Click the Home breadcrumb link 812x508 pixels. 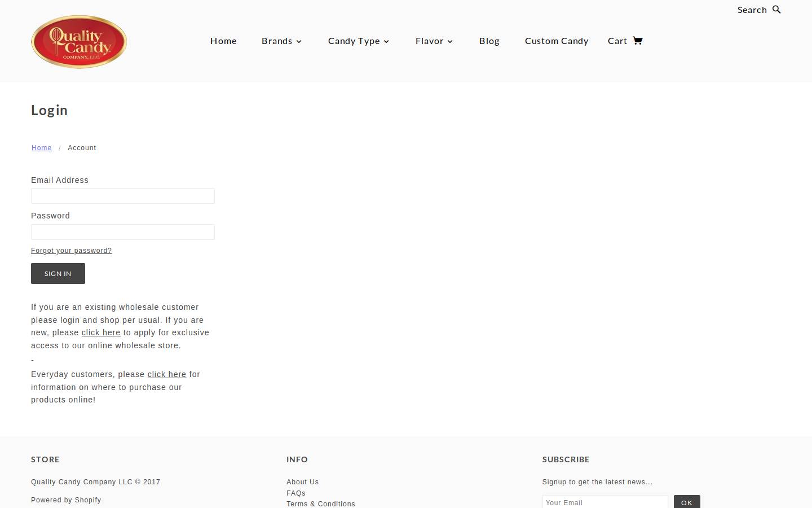pos(42,148)
